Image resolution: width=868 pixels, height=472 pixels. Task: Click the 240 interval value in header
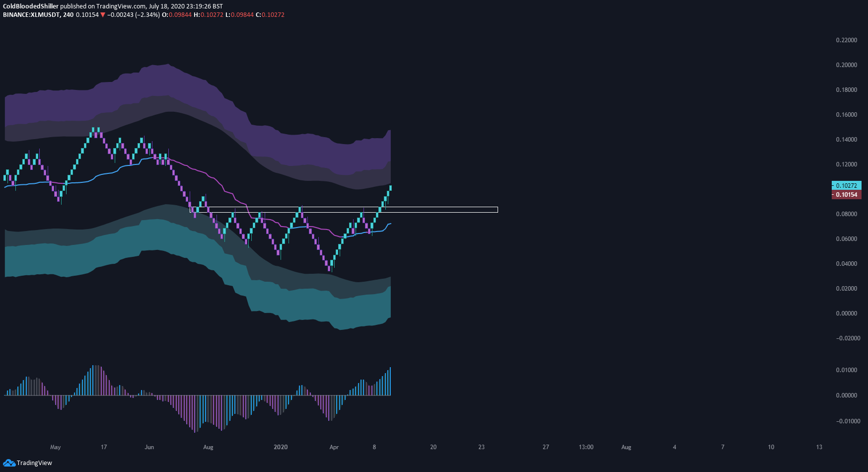point(69,15)
